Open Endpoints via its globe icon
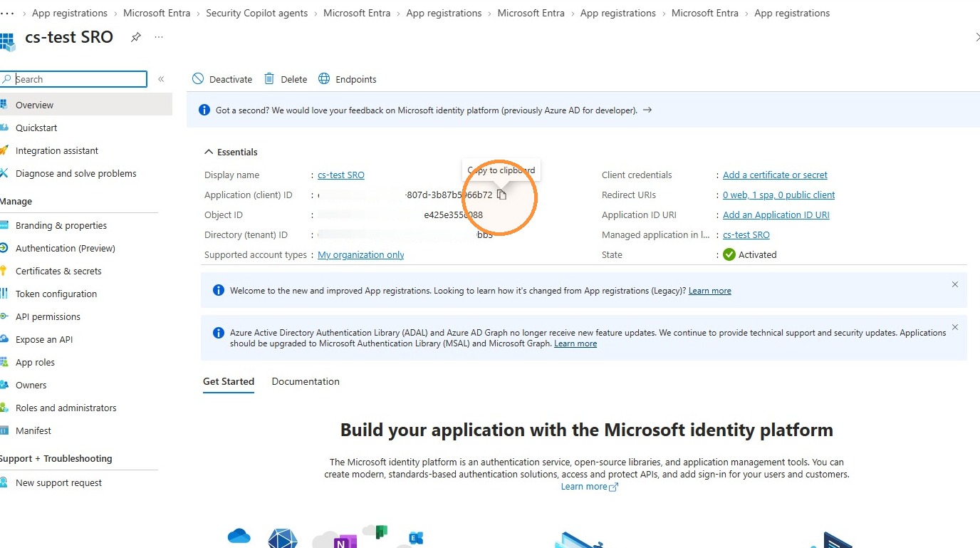The image size is (980, 548). pos(324,79)
